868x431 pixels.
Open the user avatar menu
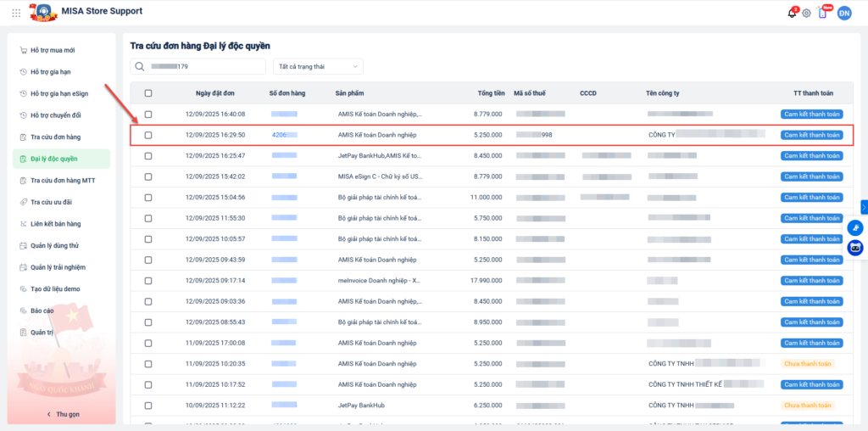844,13
